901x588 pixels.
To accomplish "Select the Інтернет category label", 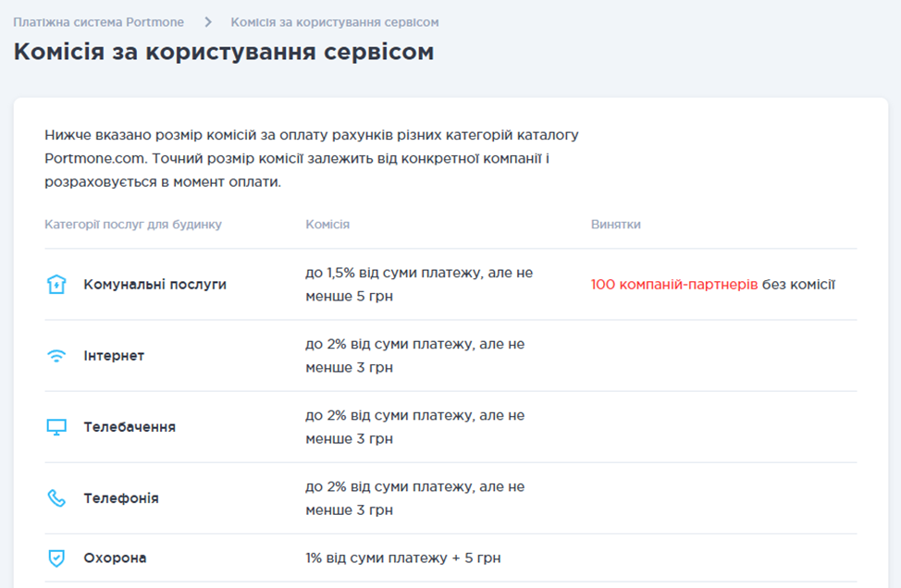I will (x=114, y=356).
